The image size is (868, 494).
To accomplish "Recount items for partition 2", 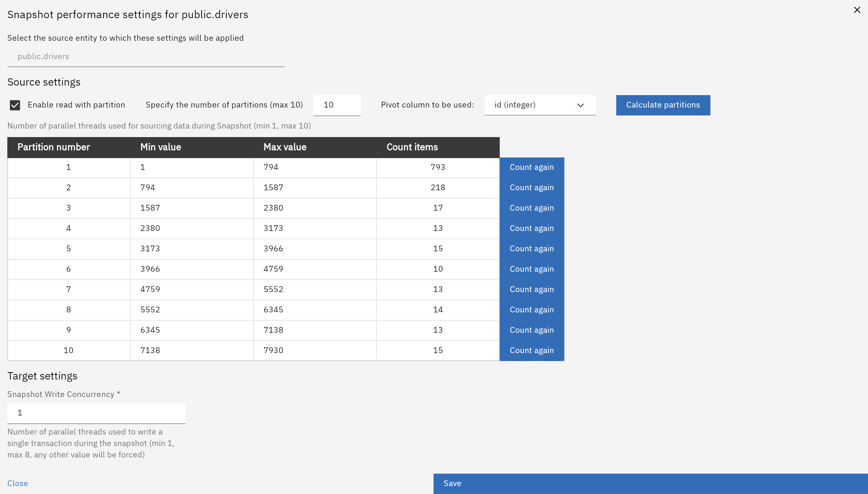I will [531, 187].
